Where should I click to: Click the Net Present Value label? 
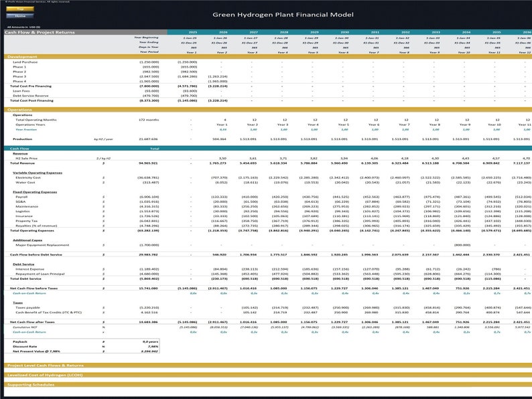point(36,351)
